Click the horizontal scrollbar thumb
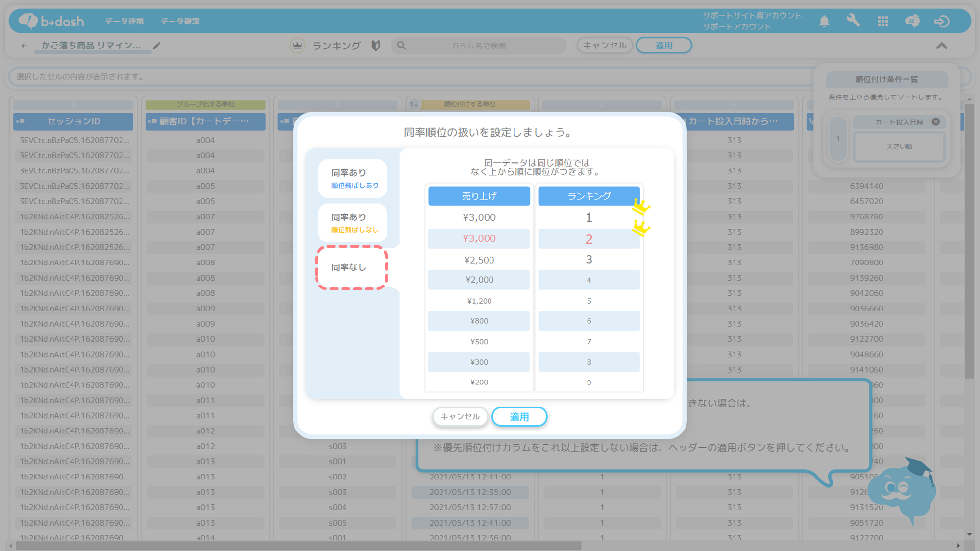980x551 pixels. click(298, 546)
